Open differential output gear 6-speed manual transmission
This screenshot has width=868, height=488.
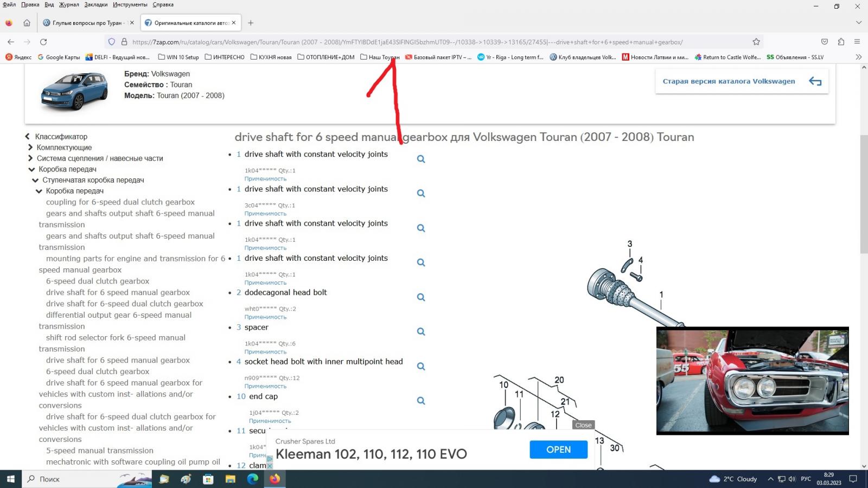pos(115,320)
